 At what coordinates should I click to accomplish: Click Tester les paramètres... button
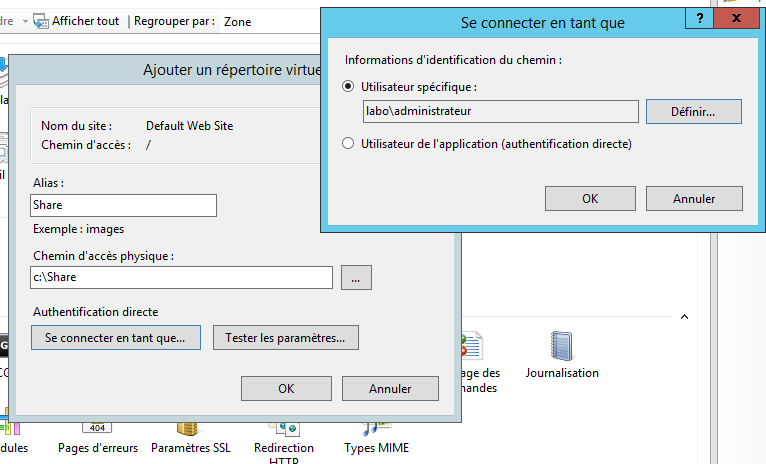click(285, 338)
